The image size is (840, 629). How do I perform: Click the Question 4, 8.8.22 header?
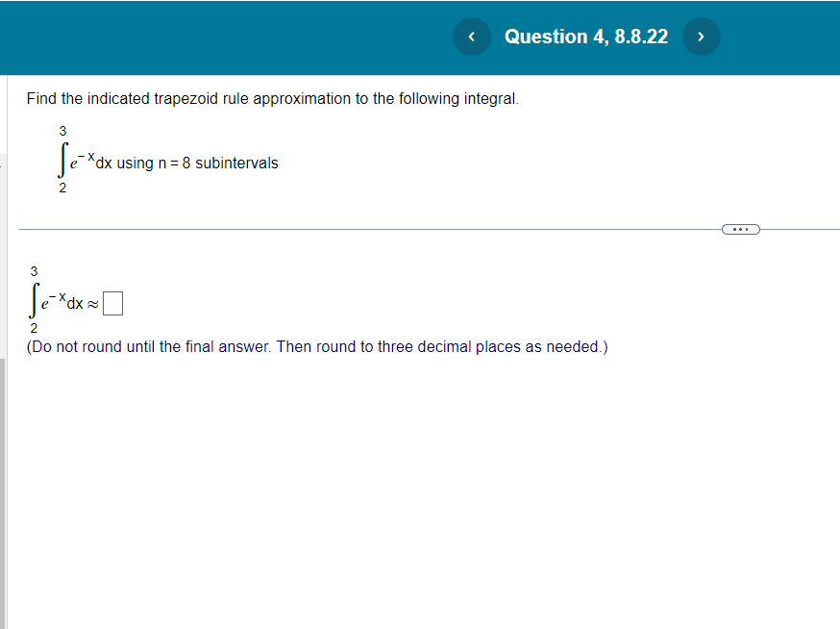(x=586, y=37)
